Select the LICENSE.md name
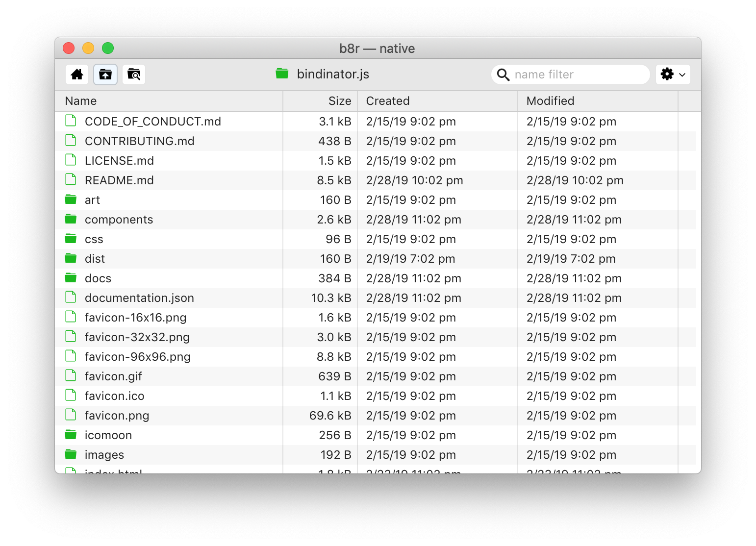Screen dimensions: 756x546 tap(119, 161)
